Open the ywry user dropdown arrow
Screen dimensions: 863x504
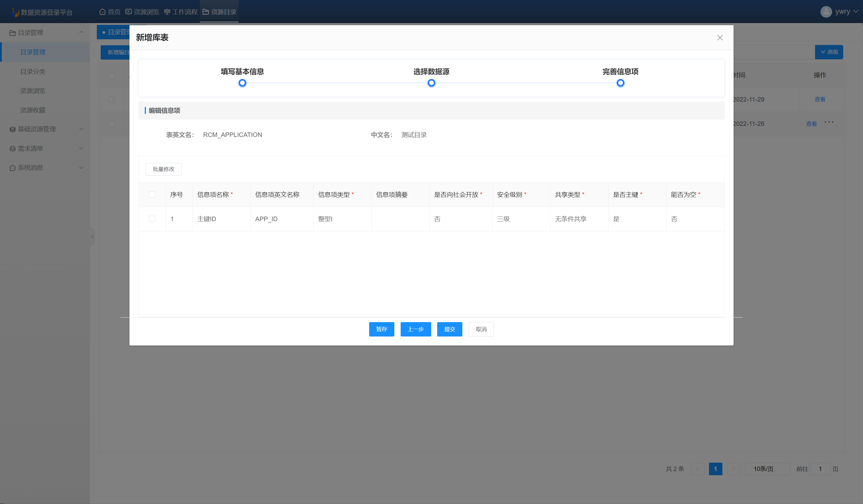tap(856, 11)
